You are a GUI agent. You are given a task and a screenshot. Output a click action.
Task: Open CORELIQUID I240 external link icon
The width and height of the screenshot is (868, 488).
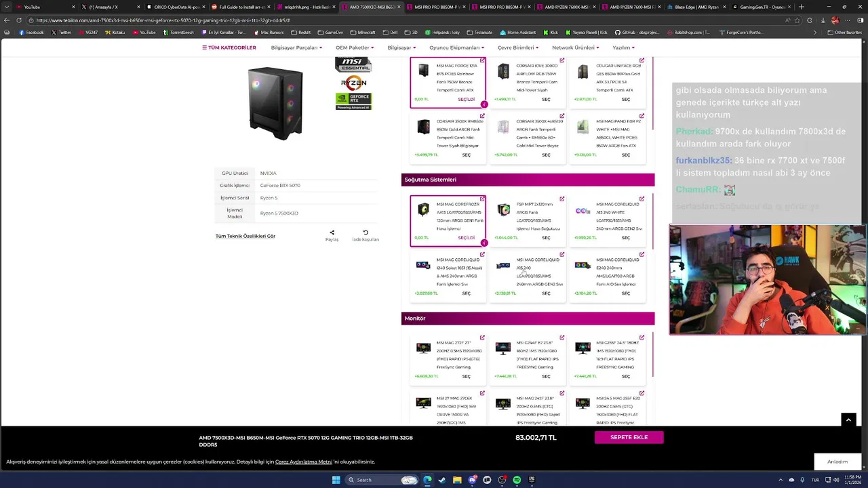coord(482,255)
